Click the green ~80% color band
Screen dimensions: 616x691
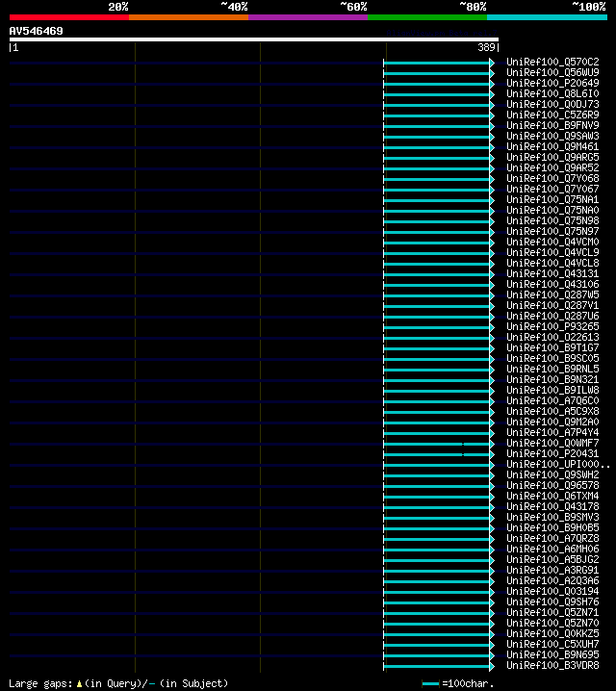tap(427, 17)
